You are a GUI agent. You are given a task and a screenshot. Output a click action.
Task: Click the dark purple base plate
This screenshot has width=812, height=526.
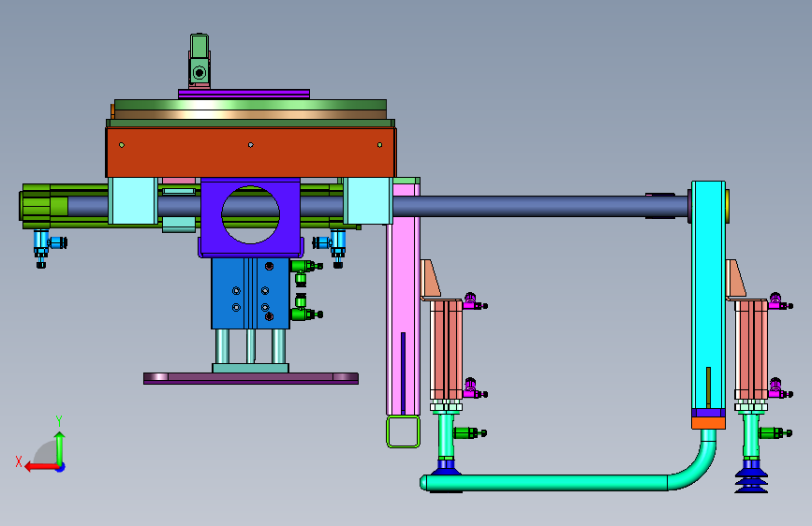pyautogui.click(x=251, y=378)
